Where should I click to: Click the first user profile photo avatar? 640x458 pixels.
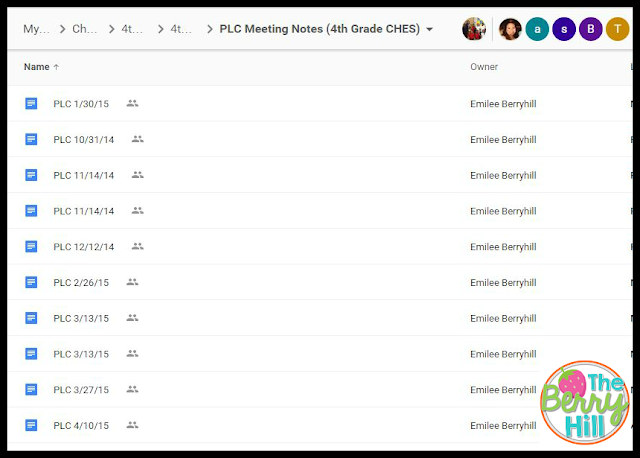coord(474,29)
